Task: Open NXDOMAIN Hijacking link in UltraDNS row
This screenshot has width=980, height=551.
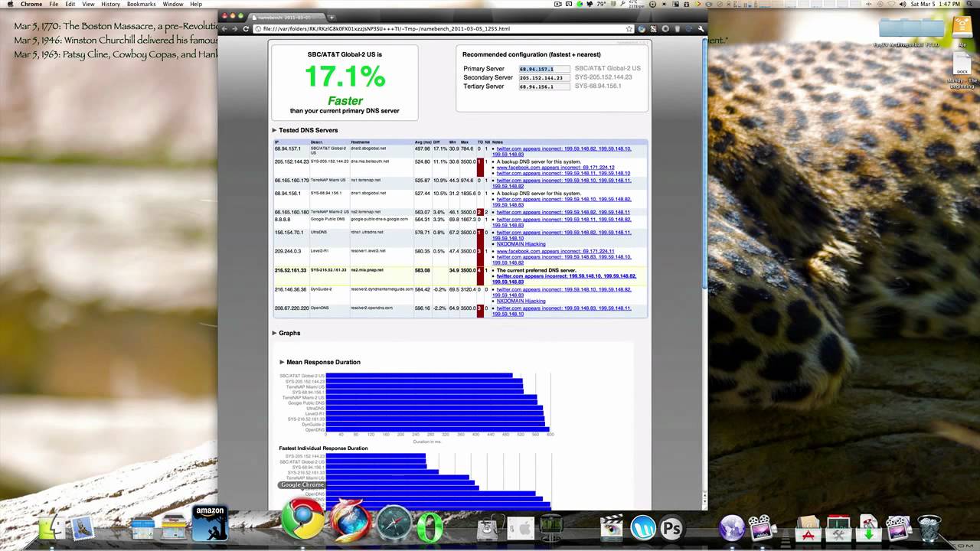Action: tap(521, 244)
